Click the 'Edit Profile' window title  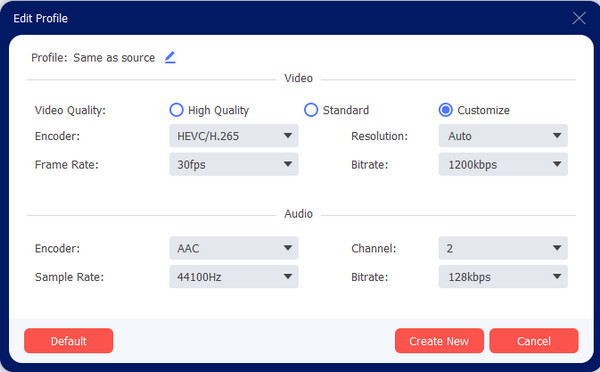click(41, 18)
